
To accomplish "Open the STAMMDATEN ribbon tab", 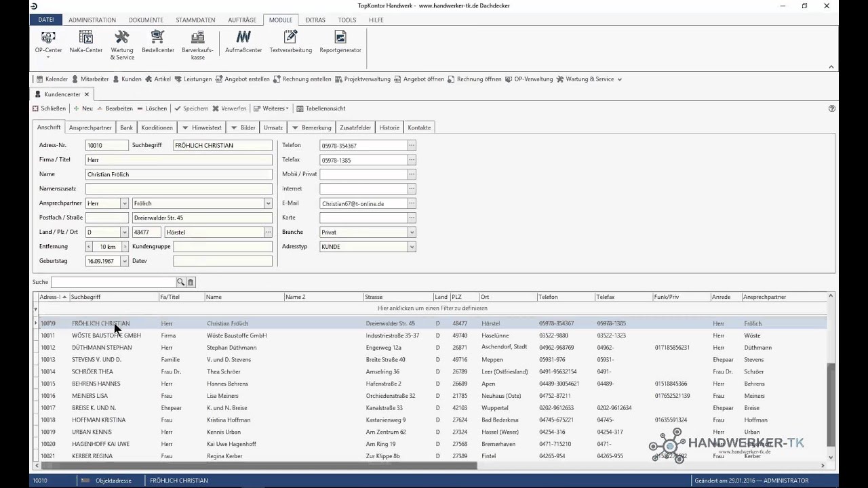I will [196, 20].
